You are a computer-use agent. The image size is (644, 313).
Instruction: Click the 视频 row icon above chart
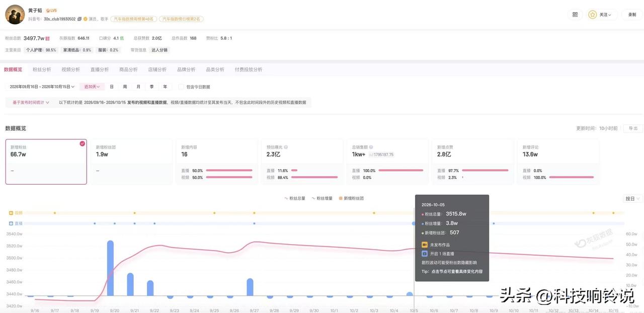(x=11, y=213)
